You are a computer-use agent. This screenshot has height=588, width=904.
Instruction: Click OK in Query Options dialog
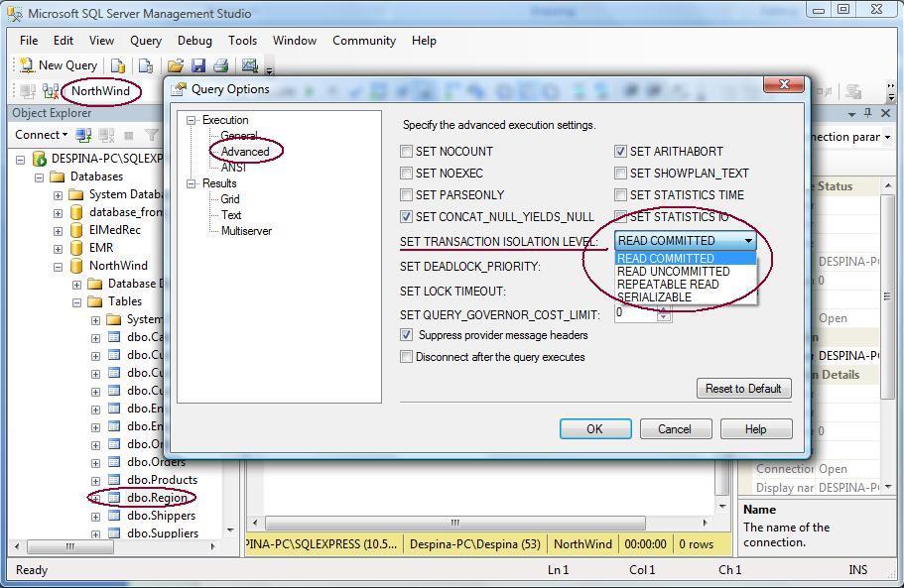[595, 429]
